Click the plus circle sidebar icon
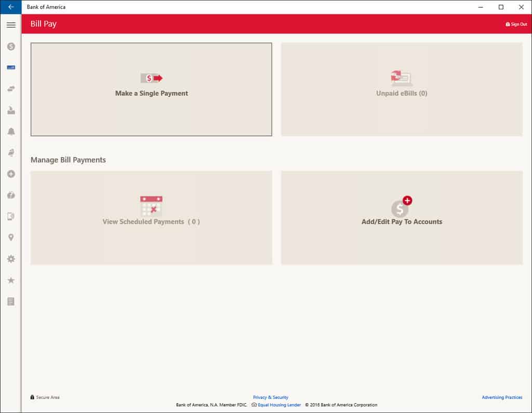The height and width of the screenshot is (413, 532). [x=11, y=174]
